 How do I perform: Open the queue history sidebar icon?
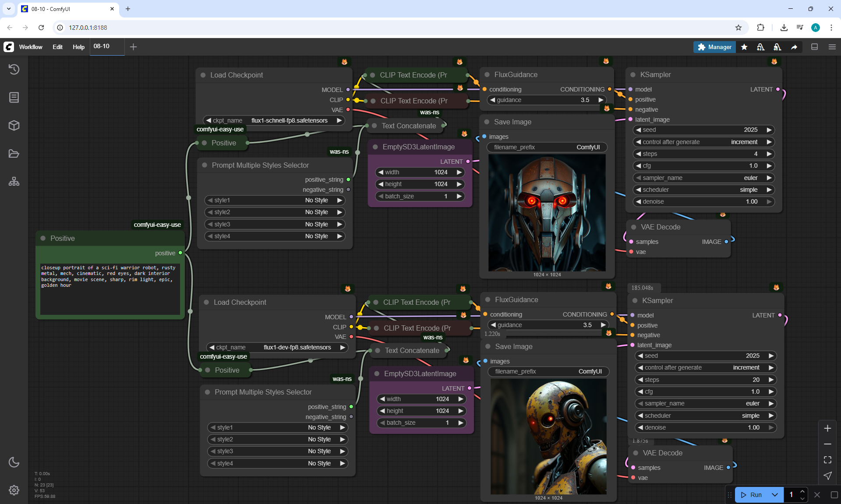pos(14,69)
